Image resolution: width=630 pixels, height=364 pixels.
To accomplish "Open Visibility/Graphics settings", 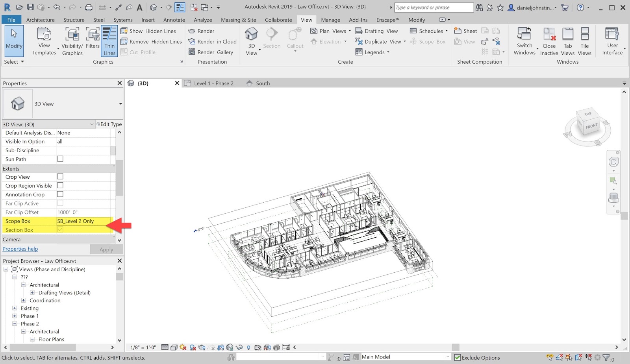I will (72, 41).
